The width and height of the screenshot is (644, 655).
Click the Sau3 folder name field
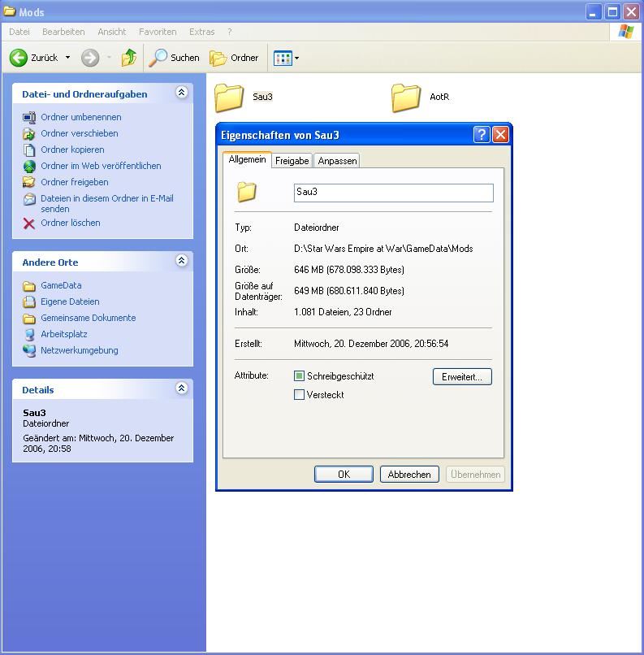[394, 193]
